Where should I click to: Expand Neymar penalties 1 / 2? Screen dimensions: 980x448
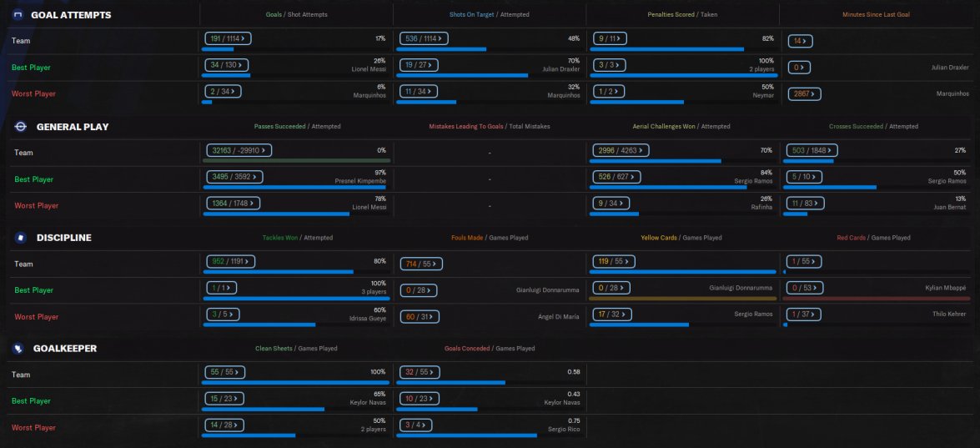pyautogui.click(x=607, y=92)
